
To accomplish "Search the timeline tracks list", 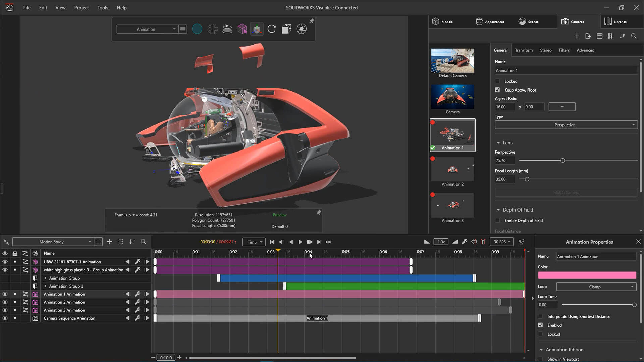I will pyautogui.click(x=143, y=242).
